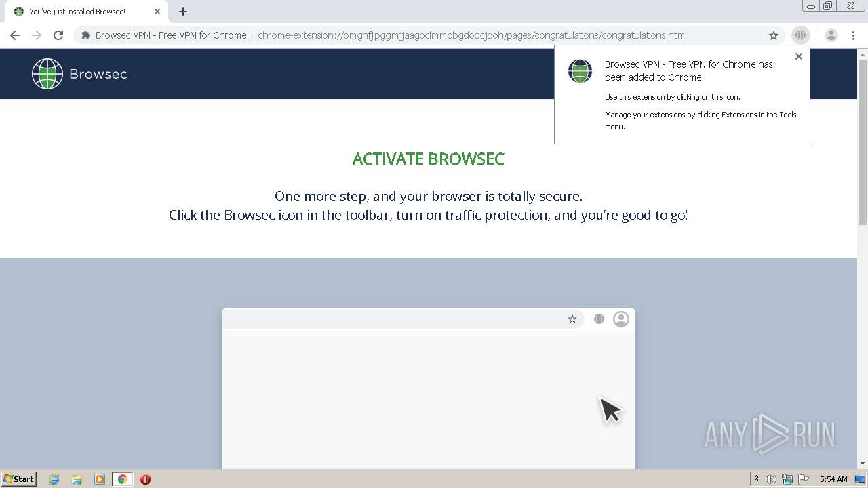Open the Chrome profile avatar button
This screenshot has width=868, height=488.
831,35
